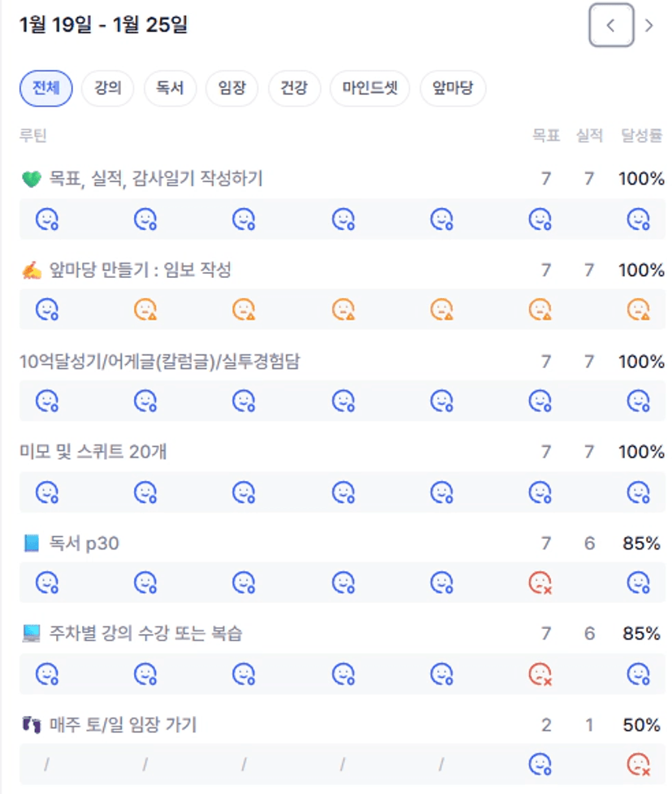
Task: Open the 독서 p30 routine title
Action: click(x=84, y=543)
